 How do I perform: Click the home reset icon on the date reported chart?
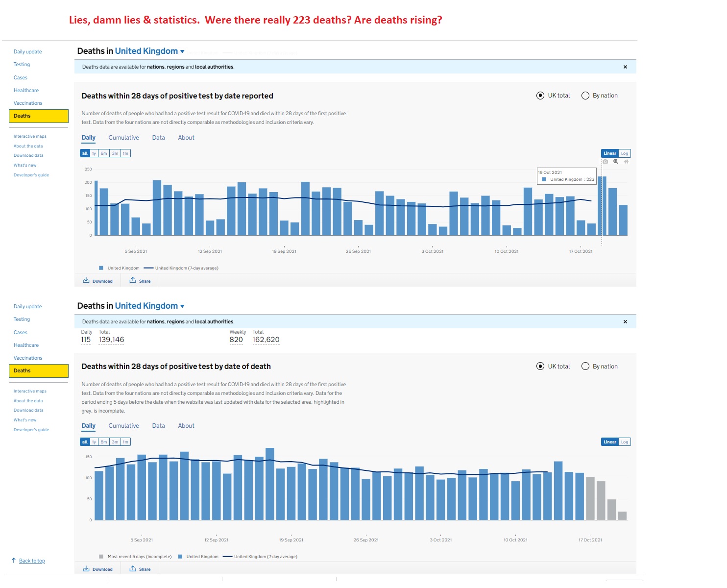click(x=626, y=162)
